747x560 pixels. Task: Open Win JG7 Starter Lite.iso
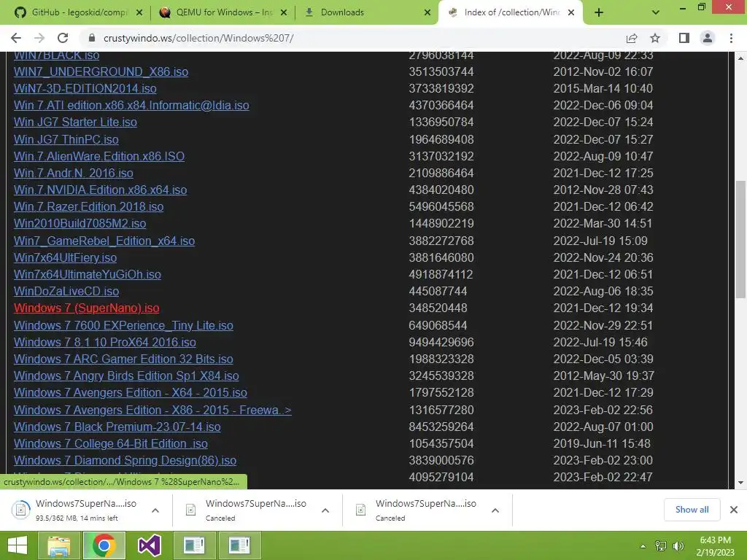point(75,122)
